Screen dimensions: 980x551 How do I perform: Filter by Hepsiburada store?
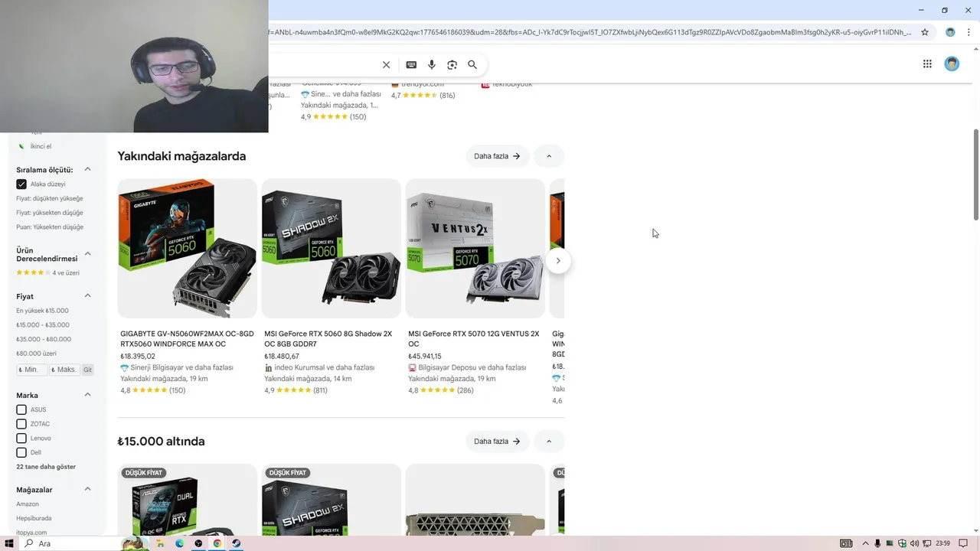[x=34, y=518]
